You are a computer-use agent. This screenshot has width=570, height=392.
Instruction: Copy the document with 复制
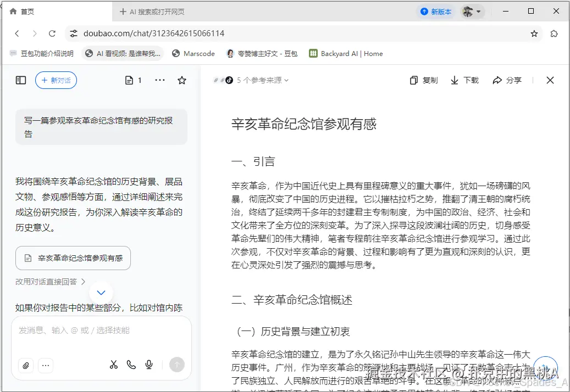point(424,80)
